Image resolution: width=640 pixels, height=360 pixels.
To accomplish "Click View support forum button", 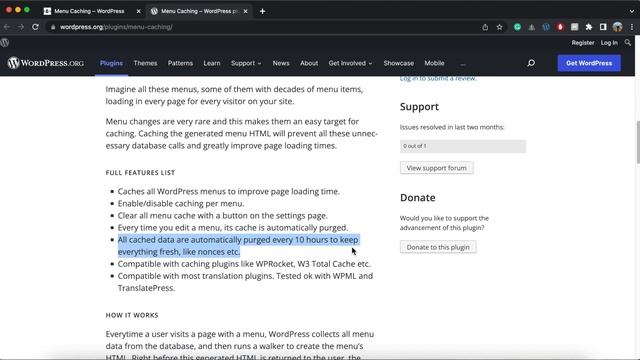I will (436, 168).
